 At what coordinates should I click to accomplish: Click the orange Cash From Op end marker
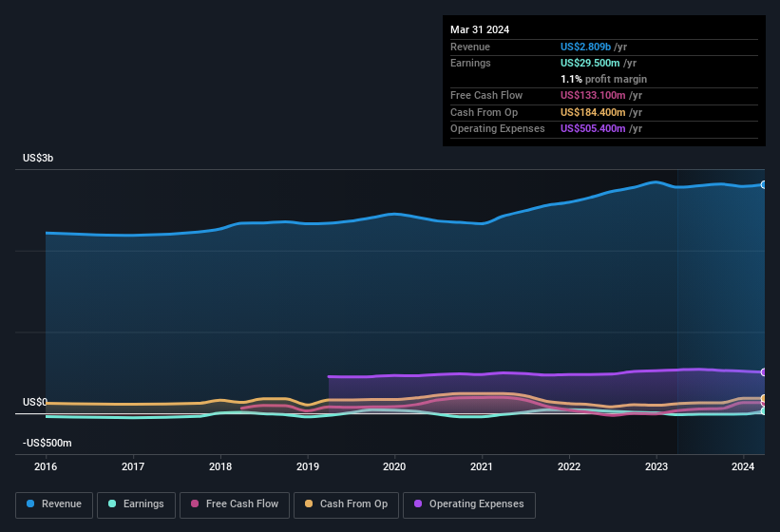pos(764,398)
